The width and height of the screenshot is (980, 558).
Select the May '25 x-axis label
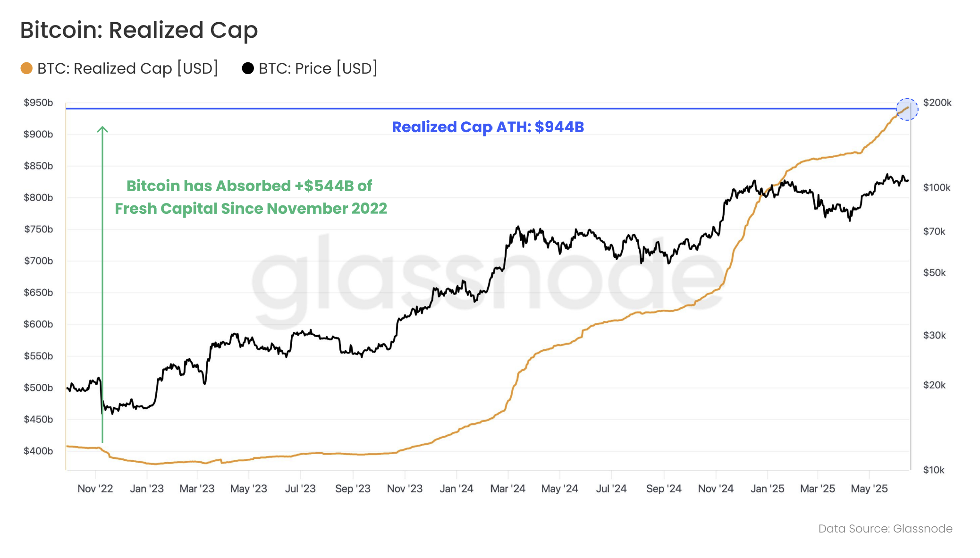pos(869,489)
